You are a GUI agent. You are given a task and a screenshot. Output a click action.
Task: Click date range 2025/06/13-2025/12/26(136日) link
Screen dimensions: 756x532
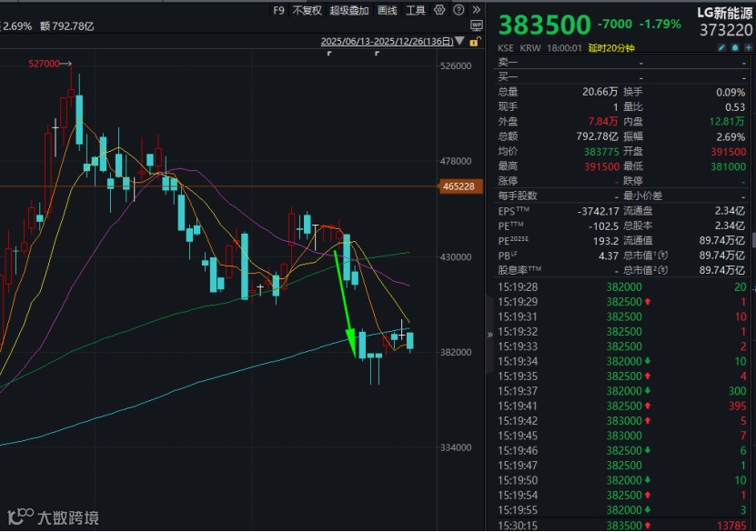coord(388,42)
